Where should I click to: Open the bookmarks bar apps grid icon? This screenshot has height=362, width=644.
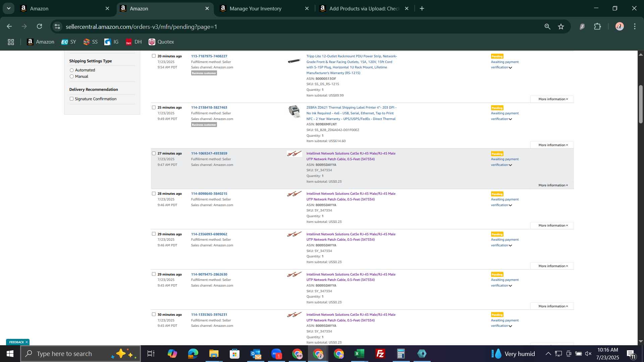11,42
